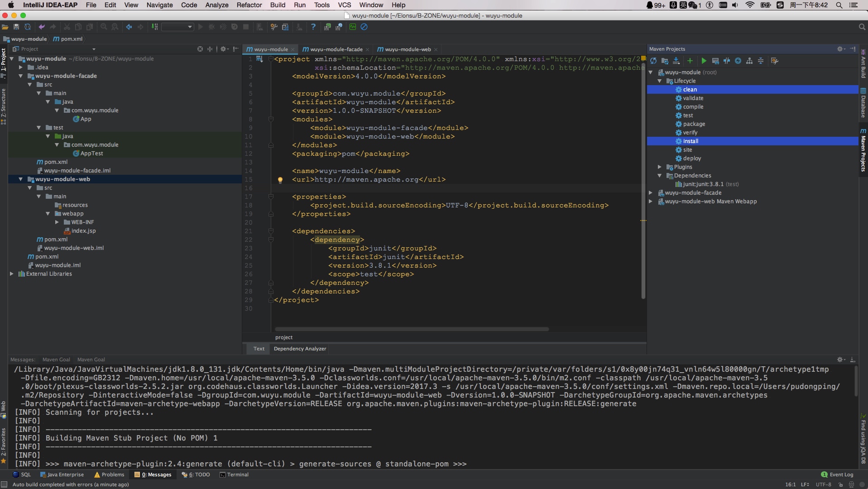The image size is (868, 489).
Task: Switch to wuyu-module-web editor tab
Action: [408, 49]
